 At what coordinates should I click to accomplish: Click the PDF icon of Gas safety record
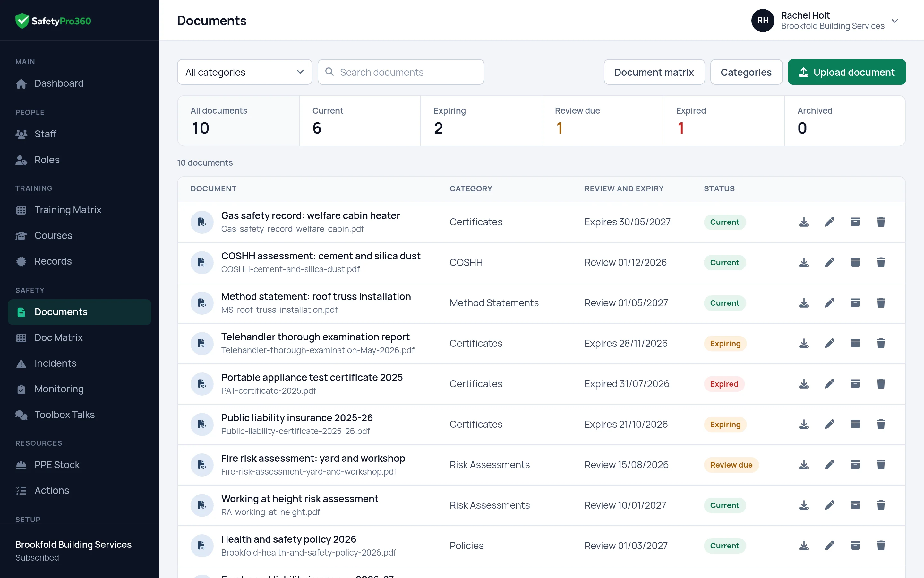202,222
